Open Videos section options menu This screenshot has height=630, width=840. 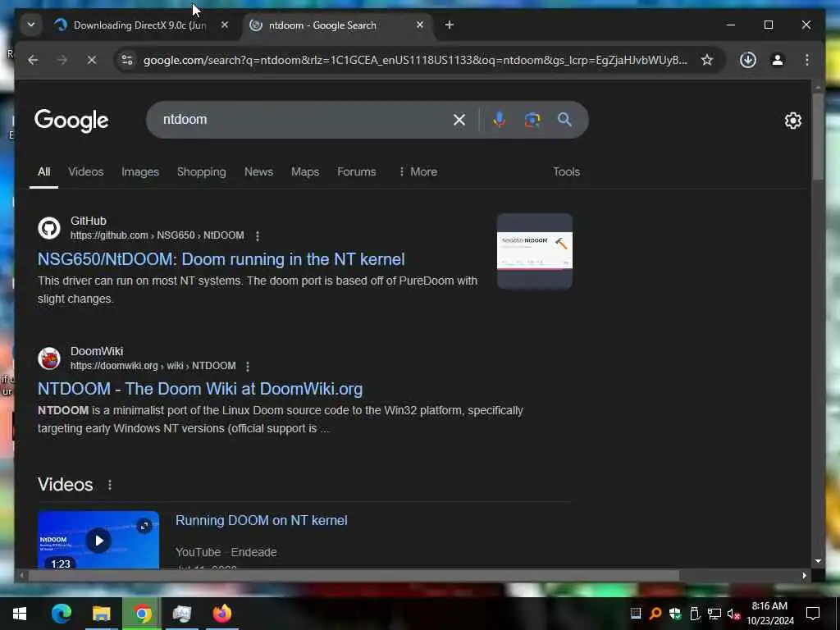110,485
